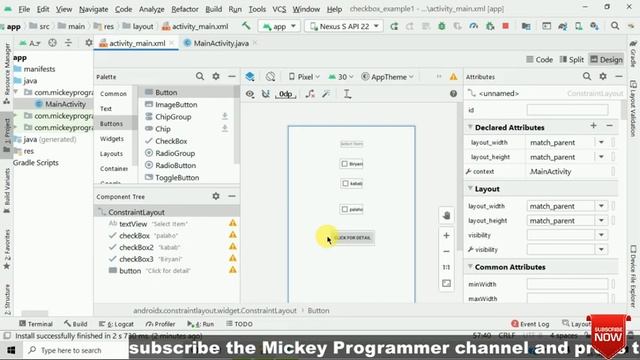Remove declared attribute with minus icon
The height and width of the screenshot is (360, 640).
click(x=609, y=126)
